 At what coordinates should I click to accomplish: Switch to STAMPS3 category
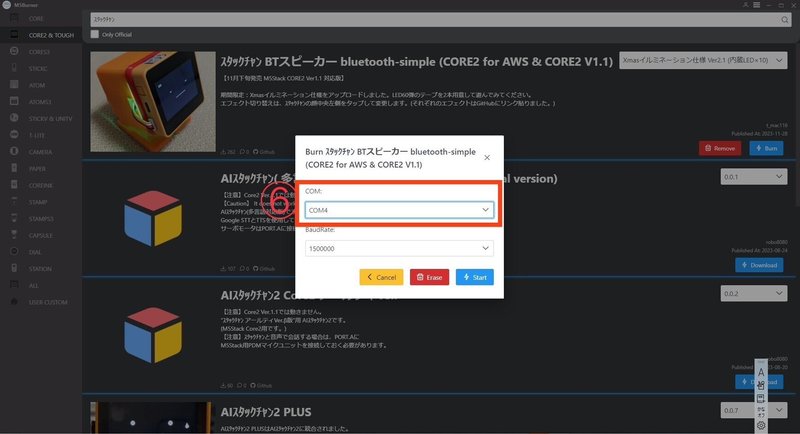(41, 218)
